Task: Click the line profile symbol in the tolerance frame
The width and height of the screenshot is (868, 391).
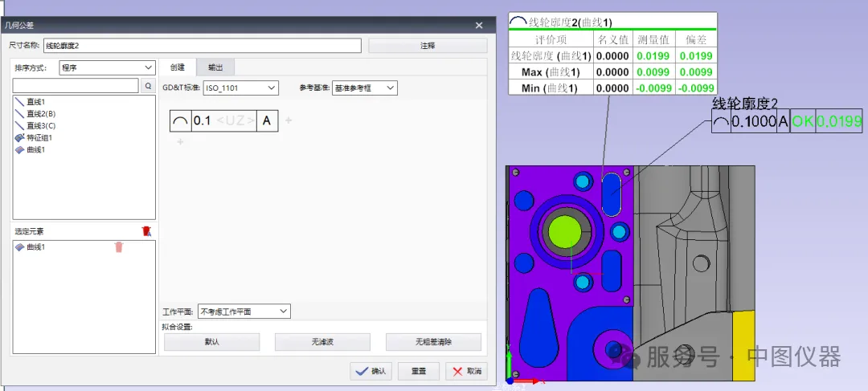Action: pos(180,121)
